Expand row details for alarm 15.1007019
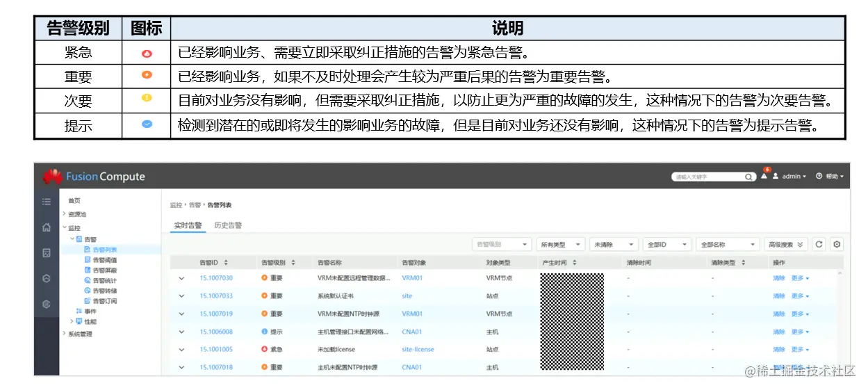Viewport: 868px width, 390px height. tap(182, 314)
